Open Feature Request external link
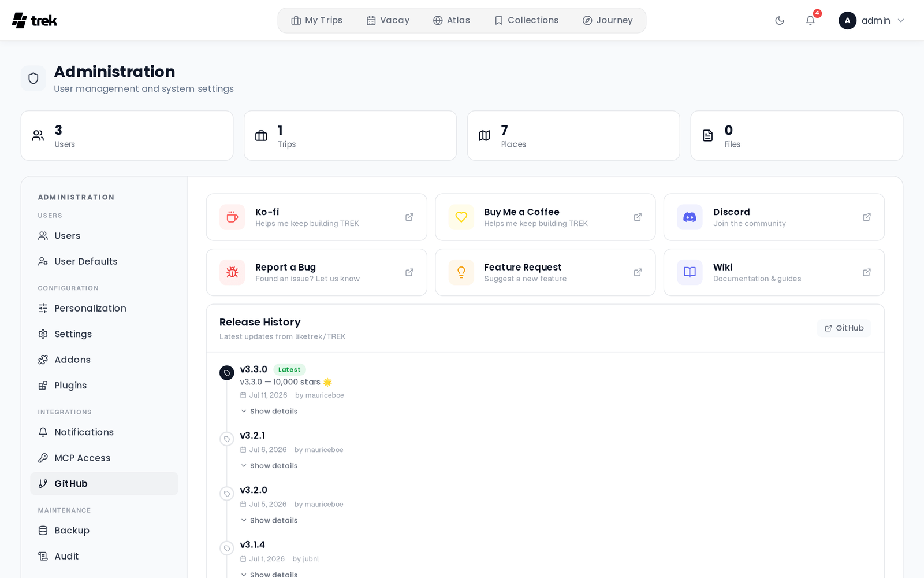 [x=638, y=272]
